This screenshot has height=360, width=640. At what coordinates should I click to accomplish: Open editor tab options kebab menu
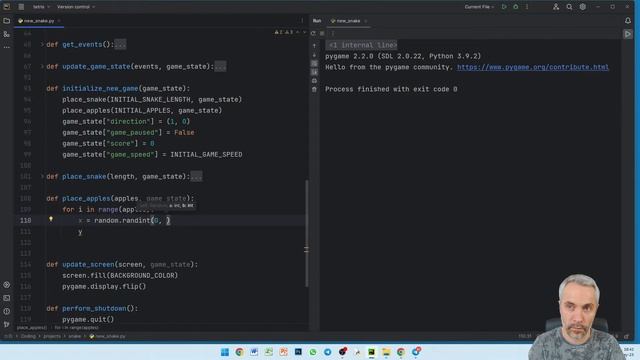coord(302,20)
